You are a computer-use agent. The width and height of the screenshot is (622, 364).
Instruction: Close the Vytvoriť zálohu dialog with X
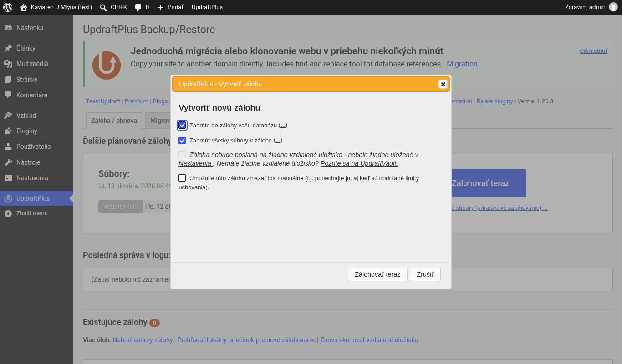pyautogui.click(x=443, y=84)
